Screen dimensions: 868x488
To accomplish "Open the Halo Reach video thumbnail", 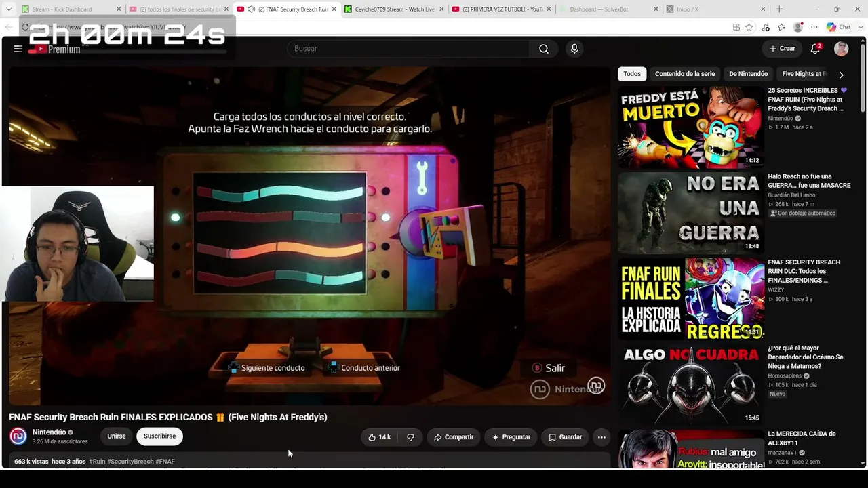I will click(x=691, y=213).
